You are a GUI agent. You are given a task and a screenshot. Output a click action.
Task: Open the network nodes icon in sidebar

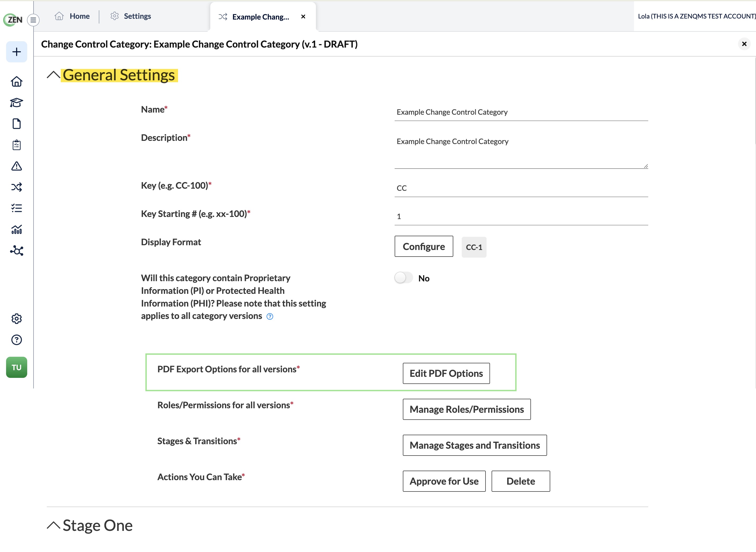(16, 251)
